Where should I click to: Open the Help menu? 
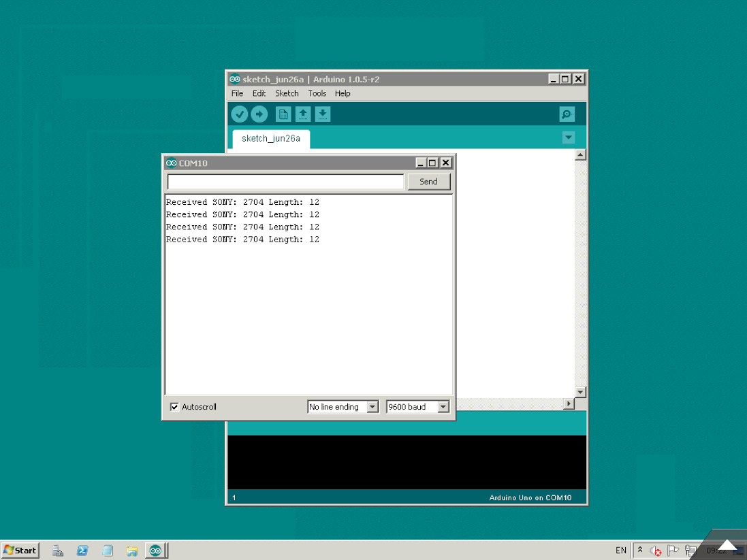[x=343, y=93]
